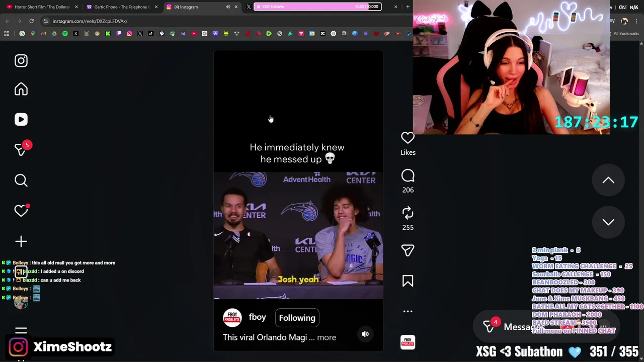Image resolution: width=644 pixels, height=362 pixels.
Task: Open fboy profile avatar
Action: [232, 318]
